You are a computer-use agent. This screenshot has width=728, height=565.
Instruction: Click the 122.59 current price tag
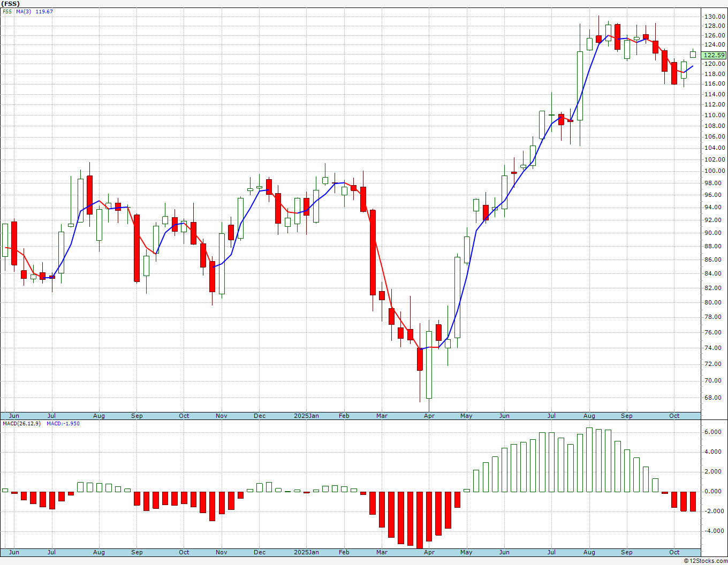(714, 55)
